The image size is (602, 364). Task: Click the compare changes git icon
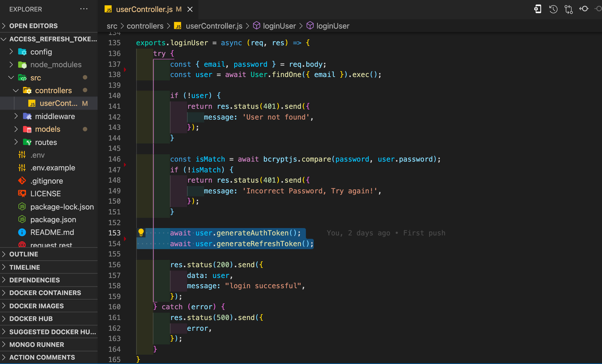pos(569,9)
